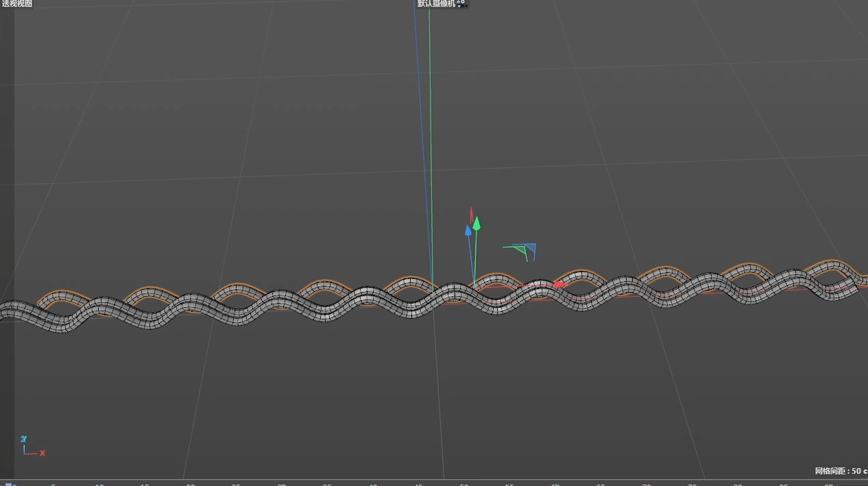Jump to frame 10 on the timeline ruler
Viewport: 868px width, 486px height.
click(99, 484)
